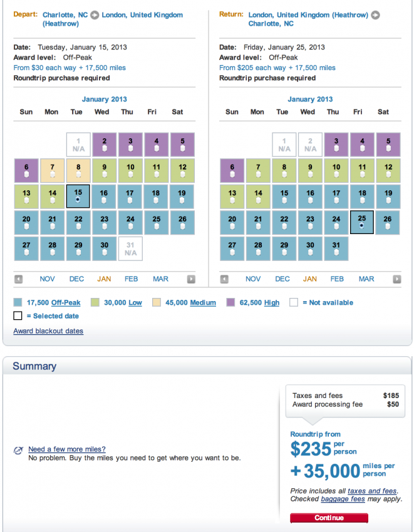Open Need a few more miles link

coord(67,449)
